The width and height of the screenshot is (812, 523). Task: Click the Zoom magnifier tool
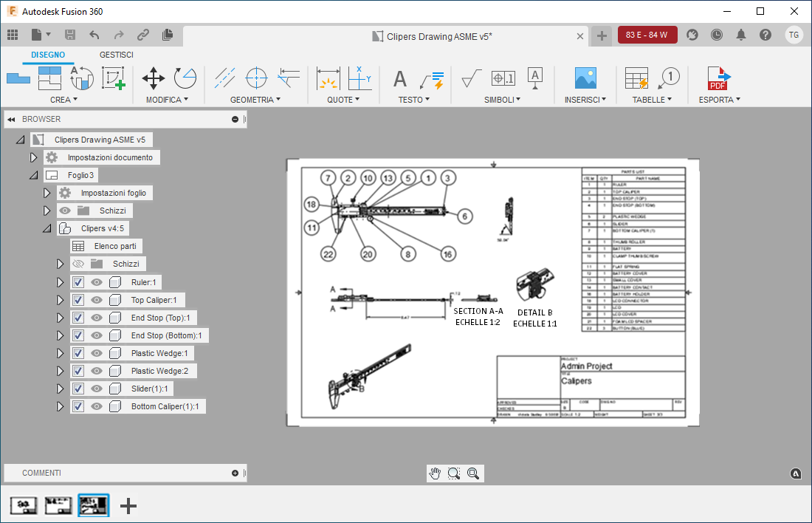click(x=472, y=474)
